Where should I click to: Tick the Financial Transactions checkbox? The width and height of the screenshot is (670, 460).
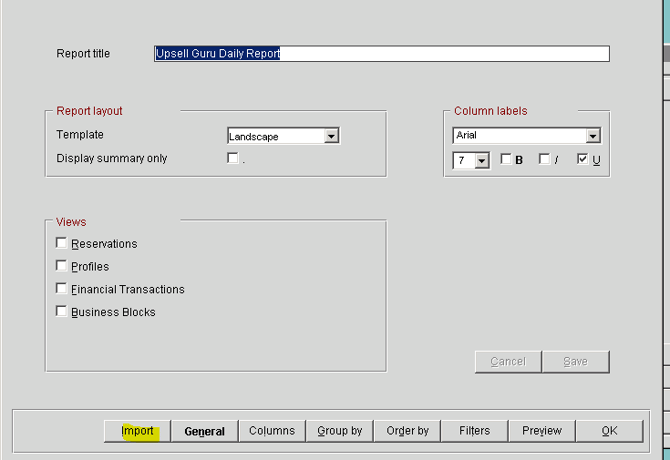62,288
